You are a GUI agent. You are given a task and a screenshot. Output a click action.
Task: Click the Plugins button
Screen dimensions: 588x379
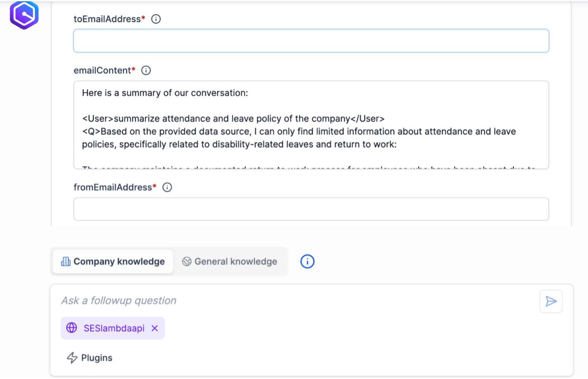click(x=89, y=358)
